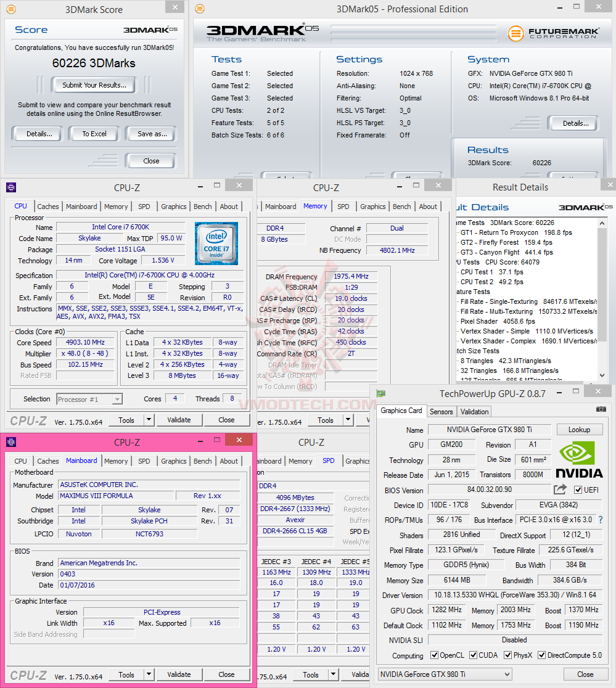The image size is (616, 688).
Task: Click the GPU-Z title bar graphics card icon
Action: click(381, 393)
